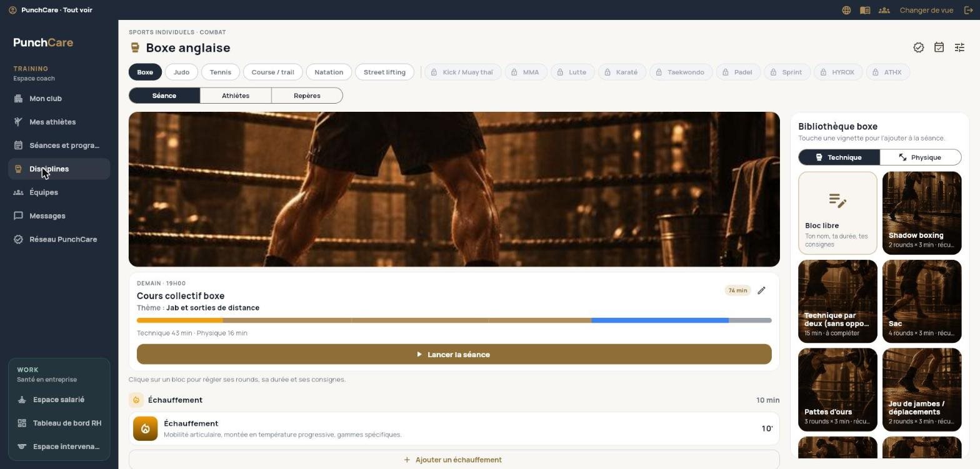Viewport: 980px width, 469px height.
Task: Switch library to Physique
Action: pos(920,157)
